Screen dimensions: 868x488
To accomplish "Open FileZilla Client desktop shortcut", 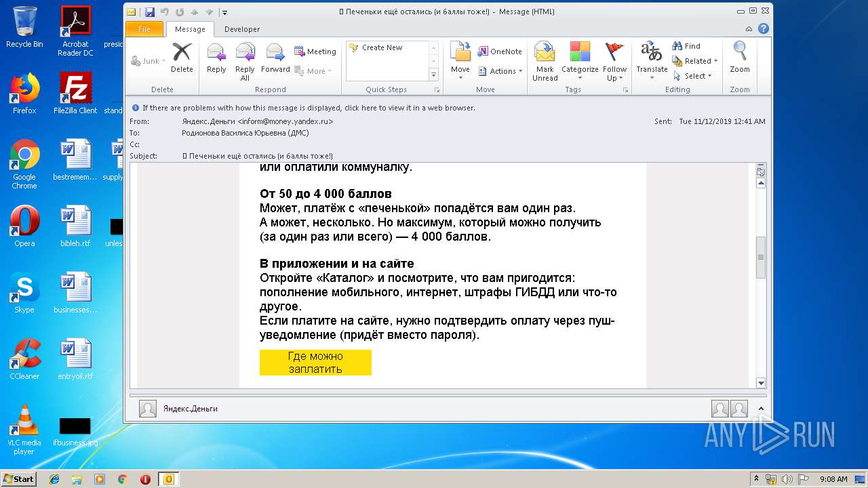I will (x=75, y=94).
